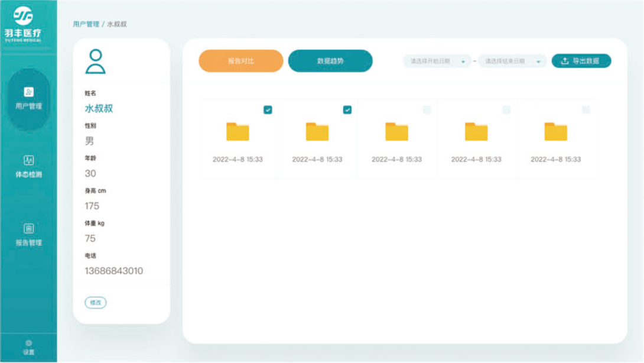Click the Yufeng Medical logo
The width and height of the screenshot is (644, 363).
click(24, 22)
